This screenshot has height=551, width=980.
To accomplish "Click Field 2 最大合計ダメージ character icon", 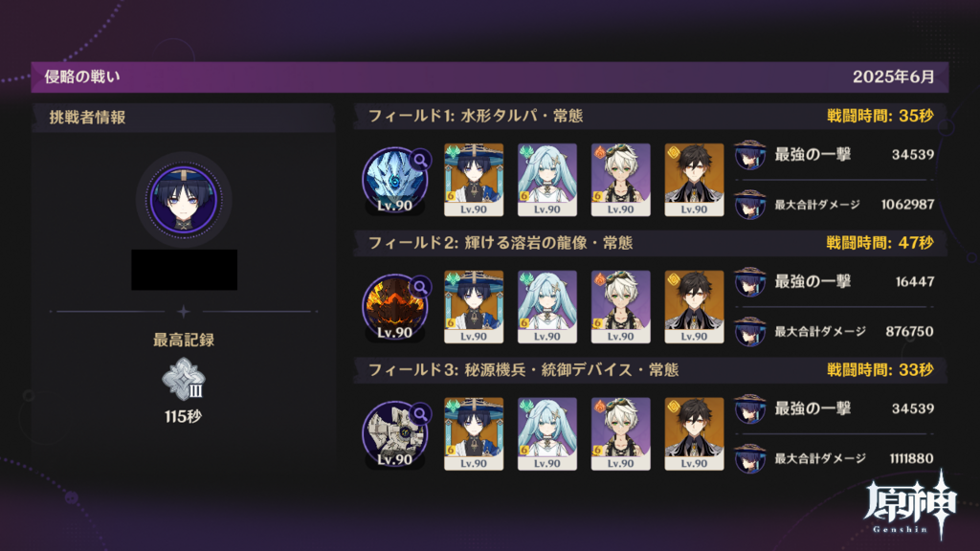I will [x=749, y=332].
